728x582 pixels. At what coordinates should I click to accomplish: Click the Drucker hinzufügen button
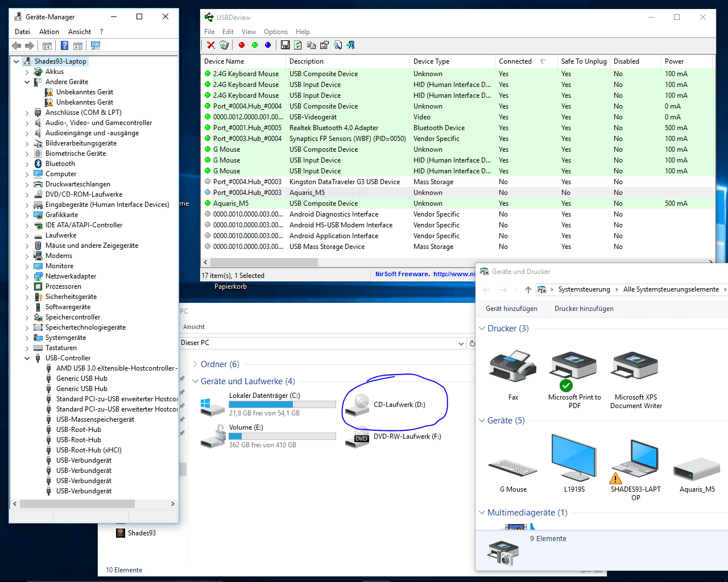584,309
